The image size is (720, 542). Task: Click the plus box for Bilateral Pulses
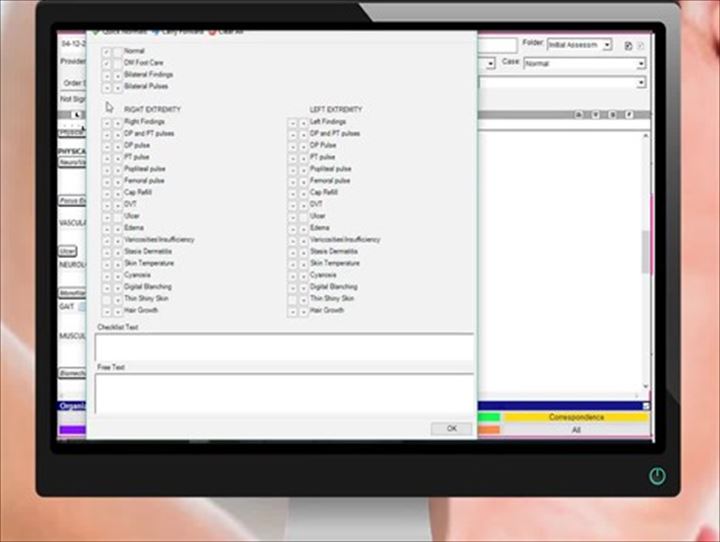(x=118, y=87)
